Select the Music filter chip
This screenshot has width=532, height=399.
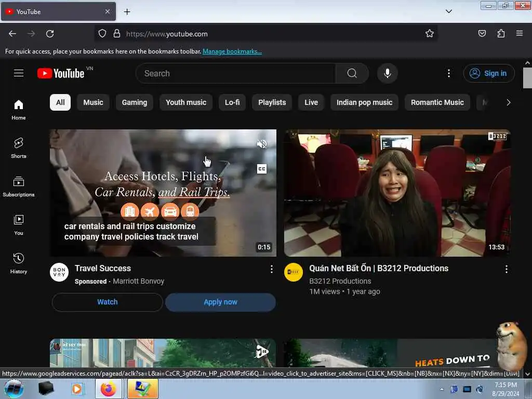point(93,102)
